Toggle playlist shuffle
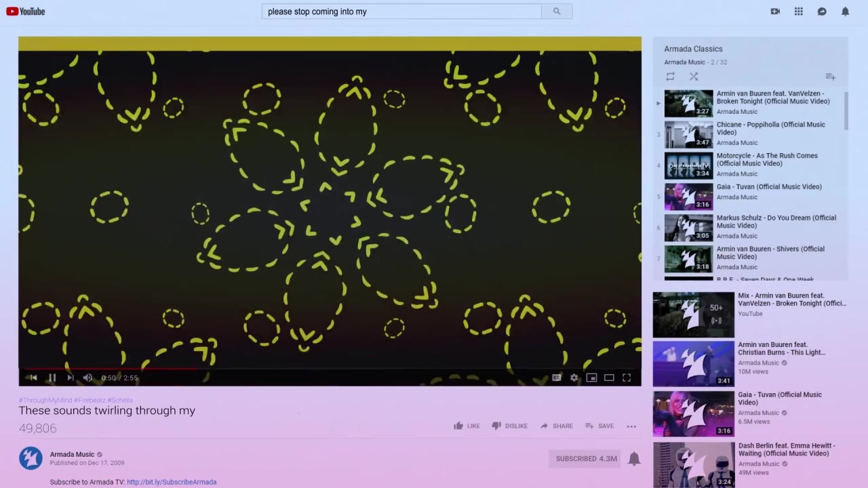The width and height of the screenshot is (868, 488). pos(693,77)
